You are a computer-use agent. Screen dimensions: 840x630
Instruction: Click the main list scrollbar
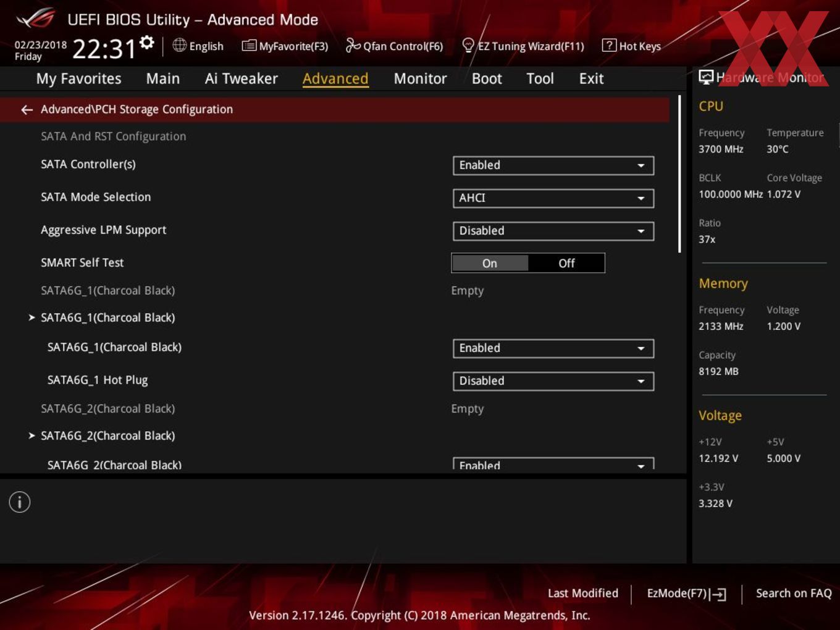coord(679,174)
